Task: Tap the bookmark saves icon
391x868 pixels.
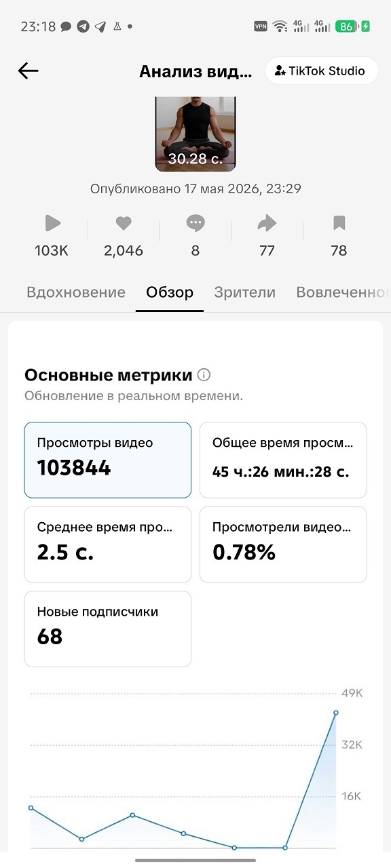Action: (339, 223)
